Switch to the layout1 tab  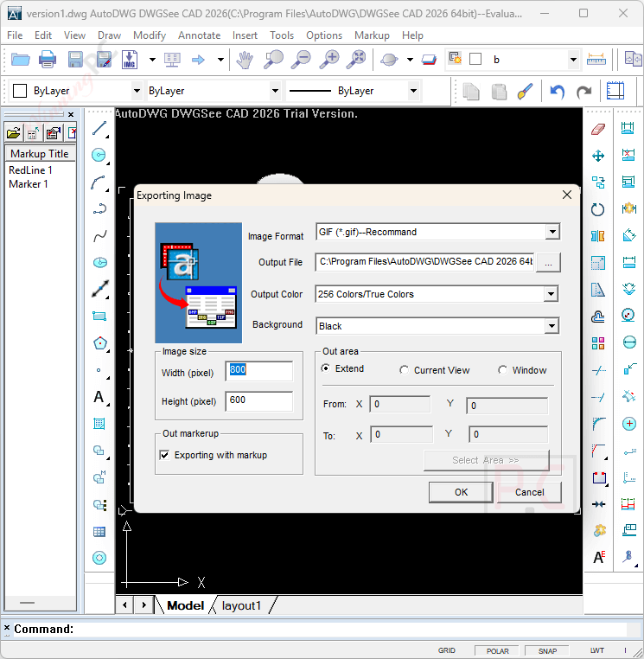pyautogui.click(x=241, y=605)
